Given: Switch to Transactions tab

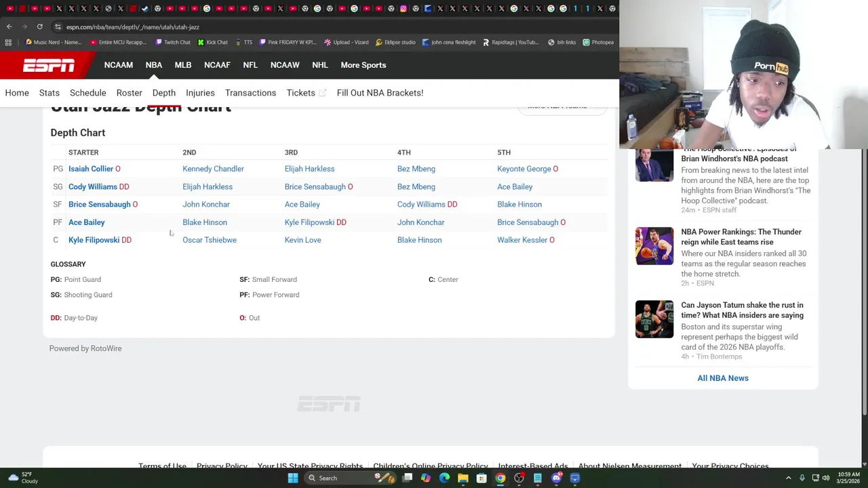Looking at the screenshot, I should click(250, 93).
